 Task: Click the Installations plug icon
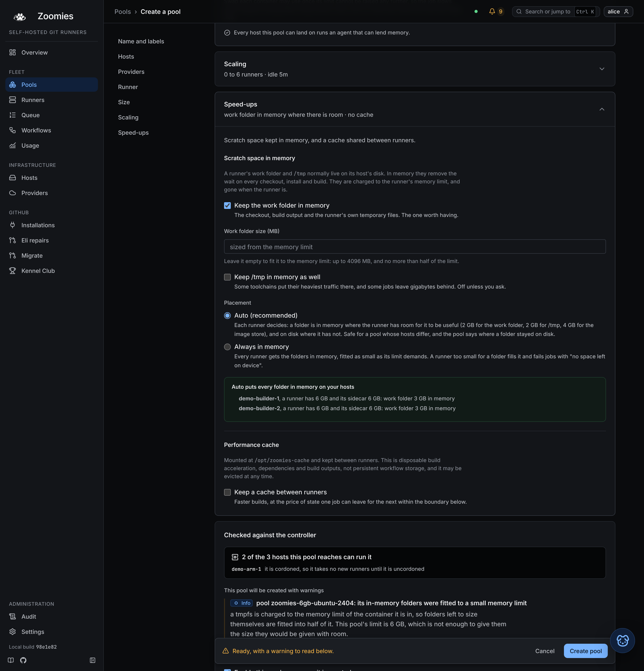coord(13,225)
